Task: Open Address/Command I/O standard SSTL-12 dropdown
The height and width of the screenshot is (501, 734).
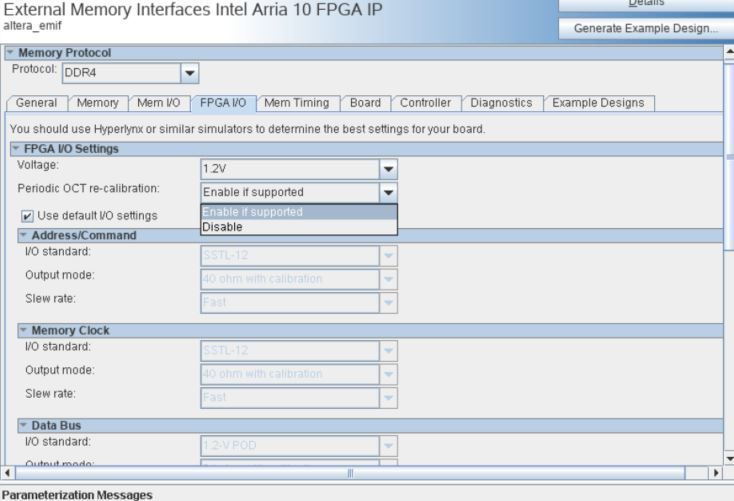Action: pos(299,256)
